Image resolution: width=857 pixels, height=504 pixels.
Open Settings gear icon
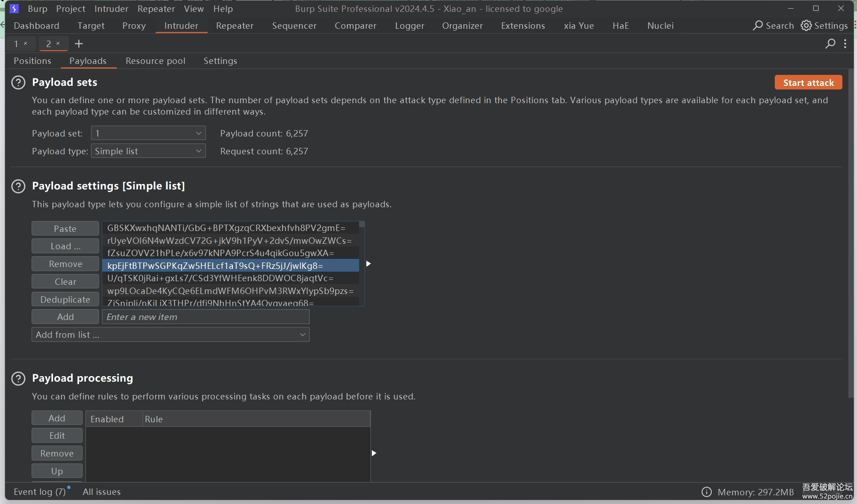point(806,26)
